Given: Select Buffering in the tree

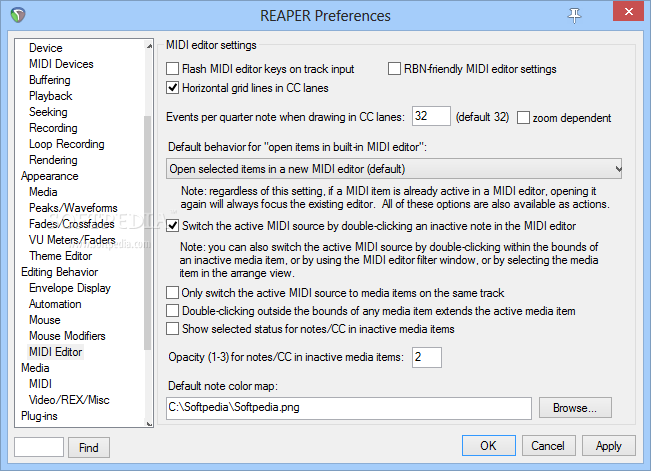Looking at the screenshot, I should point(50,80).
